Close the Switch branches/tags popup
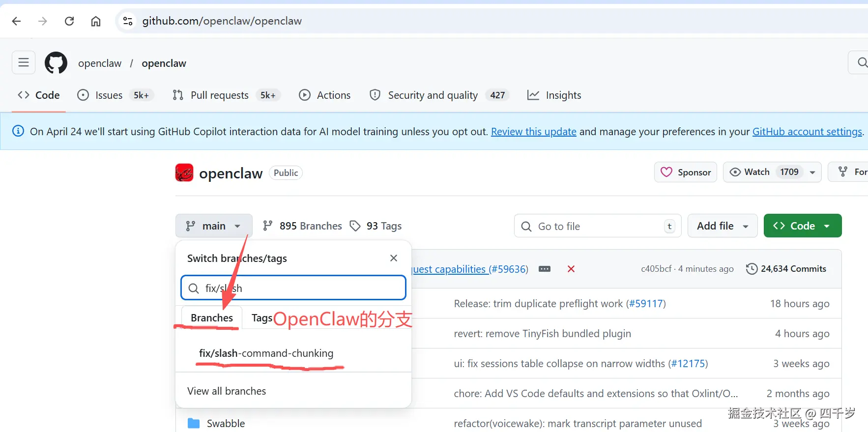Viewport: 868px width, 432px height. [394, 258]
